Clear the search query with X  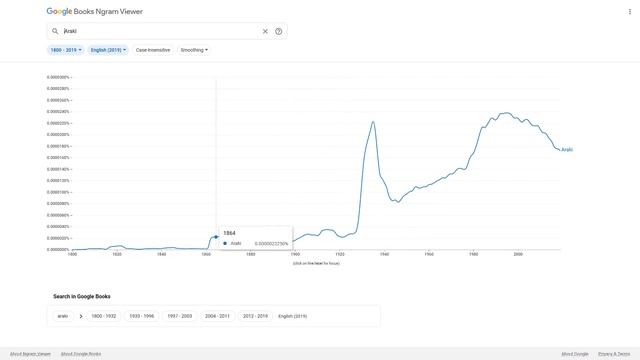[x=265, y=31]
